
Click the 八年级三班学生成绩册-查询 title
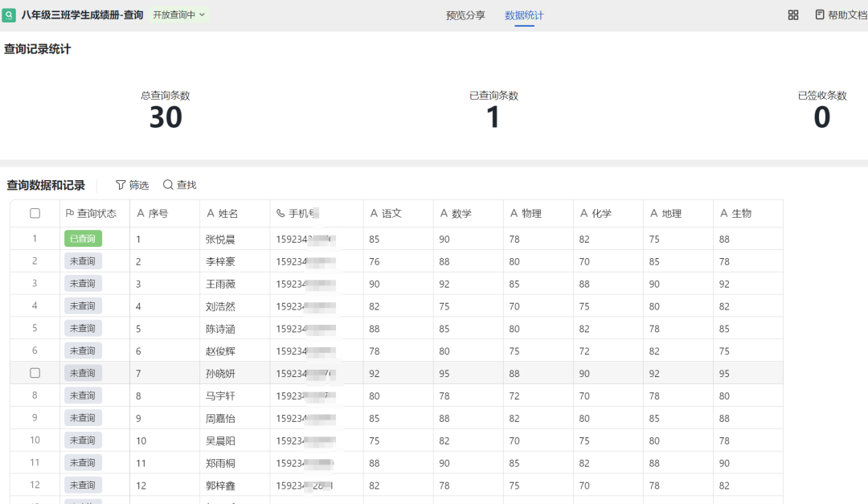[x=82, y=14]
